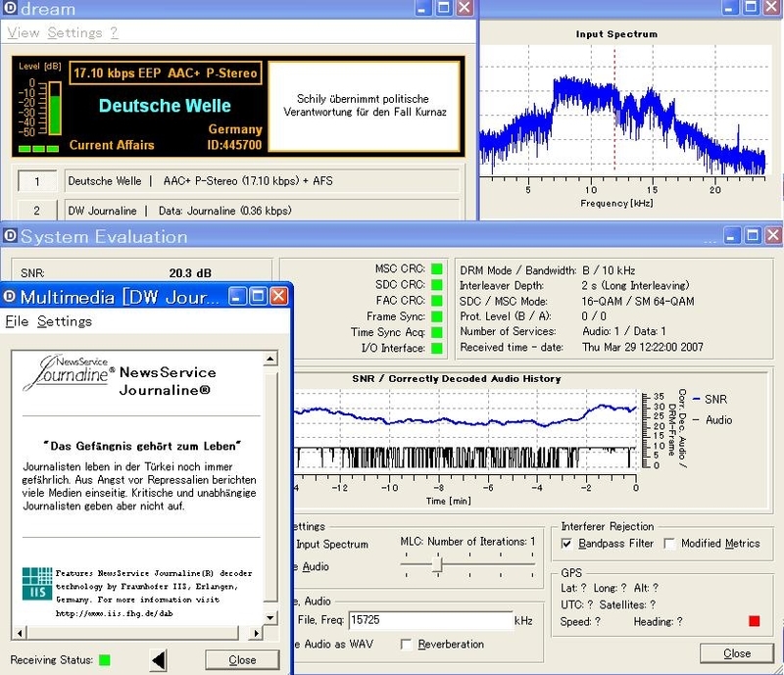Go back with the black left arrow button

click(159, 660)
